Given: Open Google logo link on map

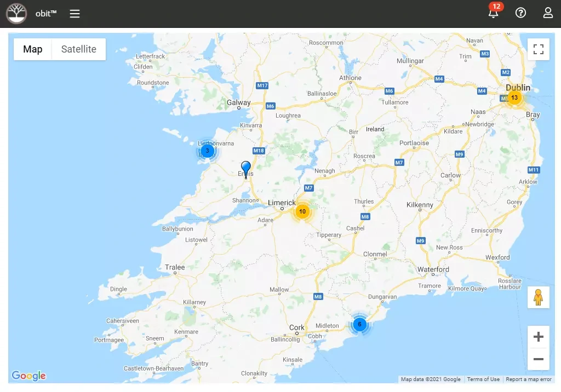Looking at the screenshot, I should coord(28,376).
